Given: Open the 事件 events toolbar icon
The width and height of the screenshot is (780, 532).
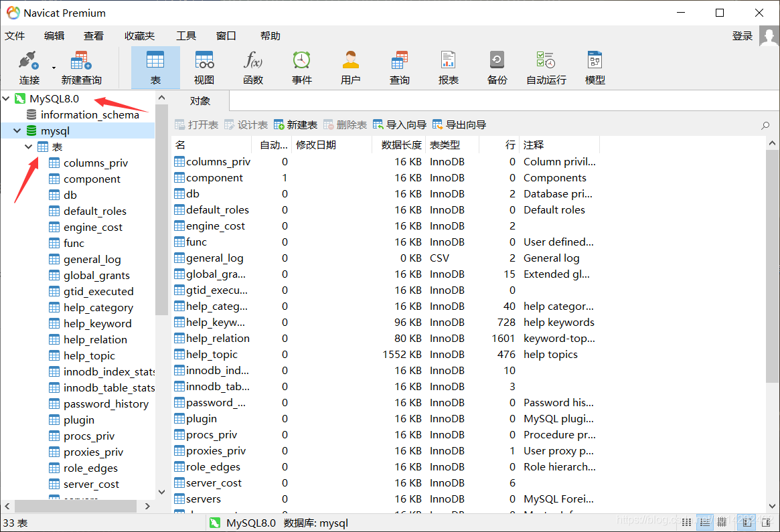Looking at the screenshot, I should (x=301, y=68).
